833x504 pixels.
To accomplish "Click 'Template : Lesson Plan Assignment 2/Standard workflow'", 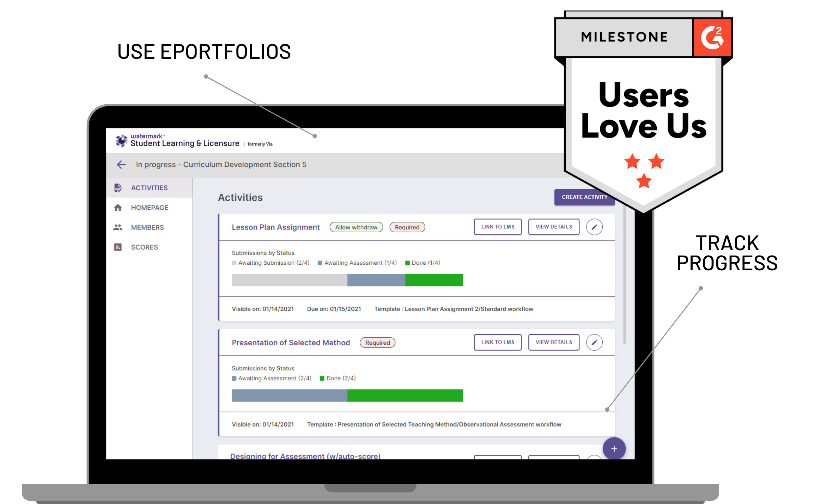I will tap(454, 309).
